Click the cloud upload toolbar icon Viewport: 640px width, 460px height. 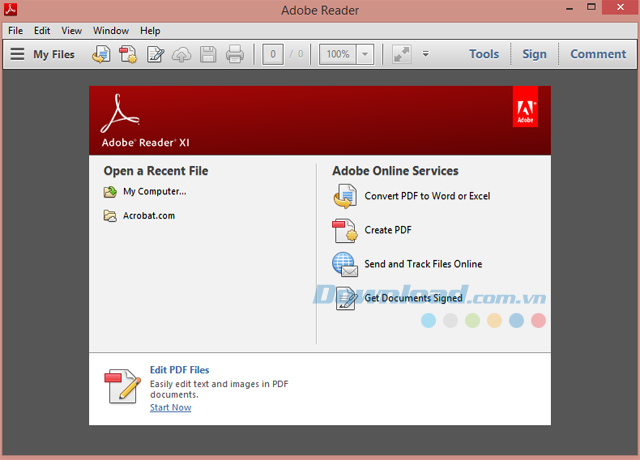(x=181, y=55)
